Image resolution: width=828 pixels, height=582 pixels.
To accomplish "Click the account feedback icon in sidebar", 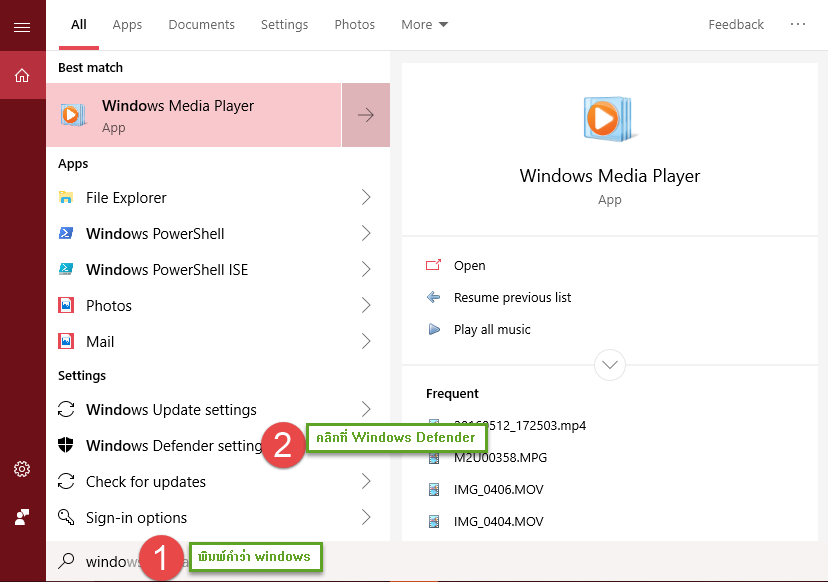I will click(22, 517).
